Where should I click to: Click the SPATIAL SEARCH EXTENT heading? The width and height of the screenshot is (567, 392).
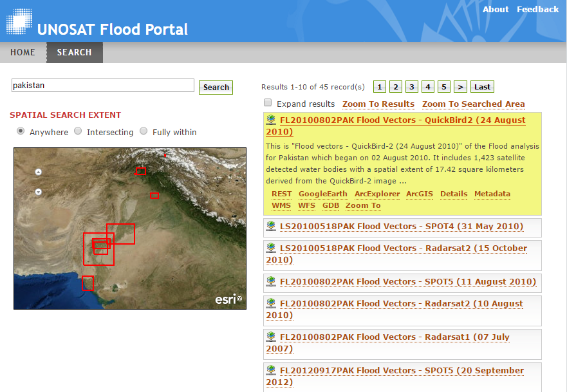pyautogui.click(x=66, y=115)
